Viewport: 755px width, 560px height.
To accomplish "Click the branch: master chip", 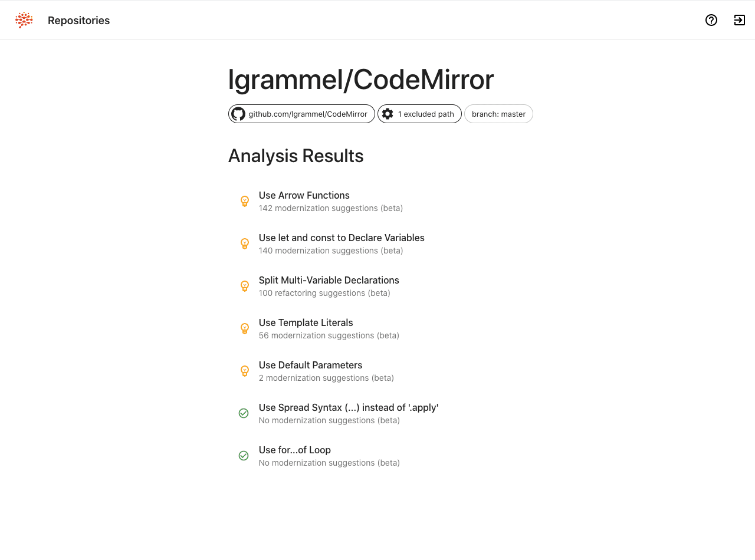I will pos(498,114).
